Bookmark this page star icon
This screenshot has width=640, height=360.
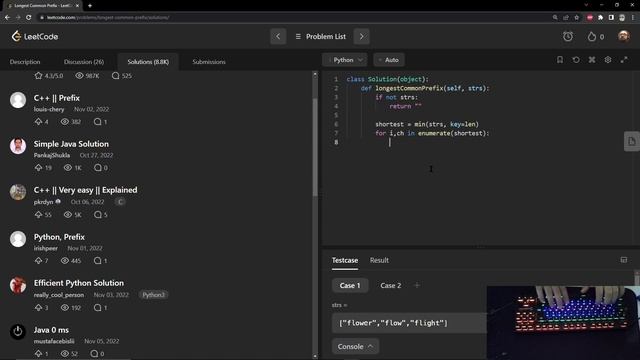tap(577, 18)
